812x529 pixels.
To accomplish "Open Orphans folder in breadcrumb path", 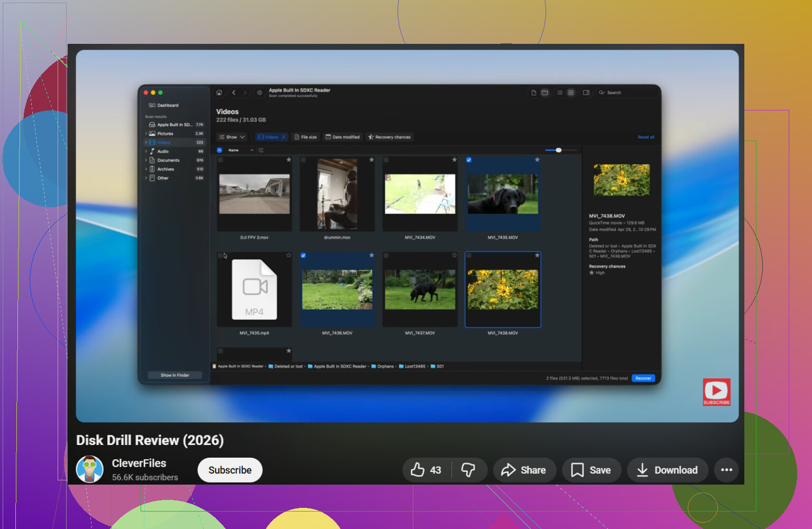I will 383,366.
